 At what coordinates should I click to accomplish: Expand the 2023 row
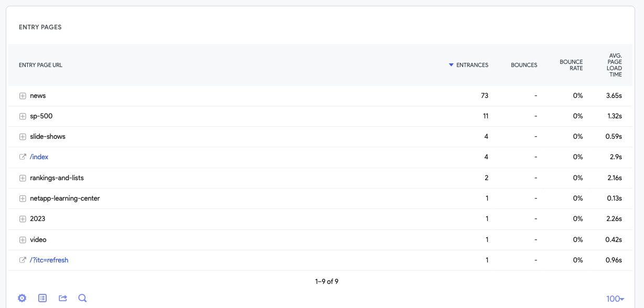pos(23,219)
